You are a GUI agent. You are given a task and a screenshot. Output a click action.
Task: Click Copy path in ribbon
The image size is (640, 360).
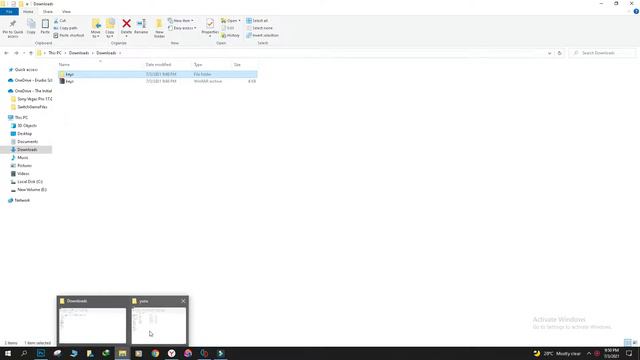coord(66,28)
